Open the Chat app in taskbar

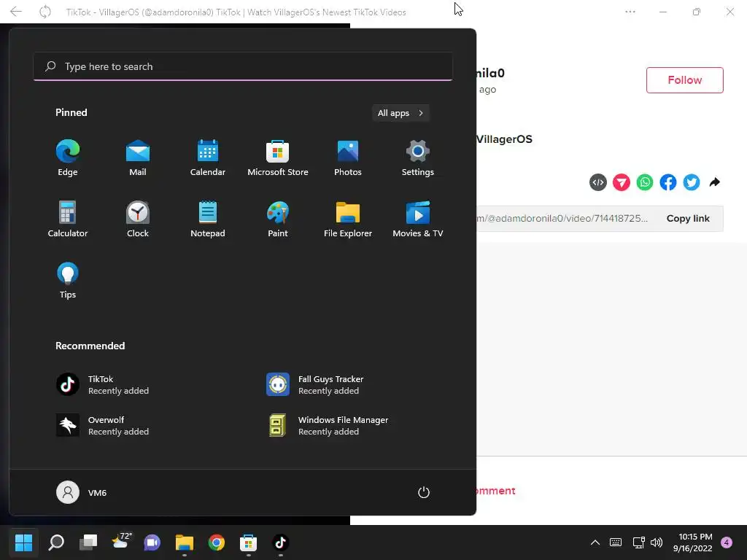coord(152,542)
